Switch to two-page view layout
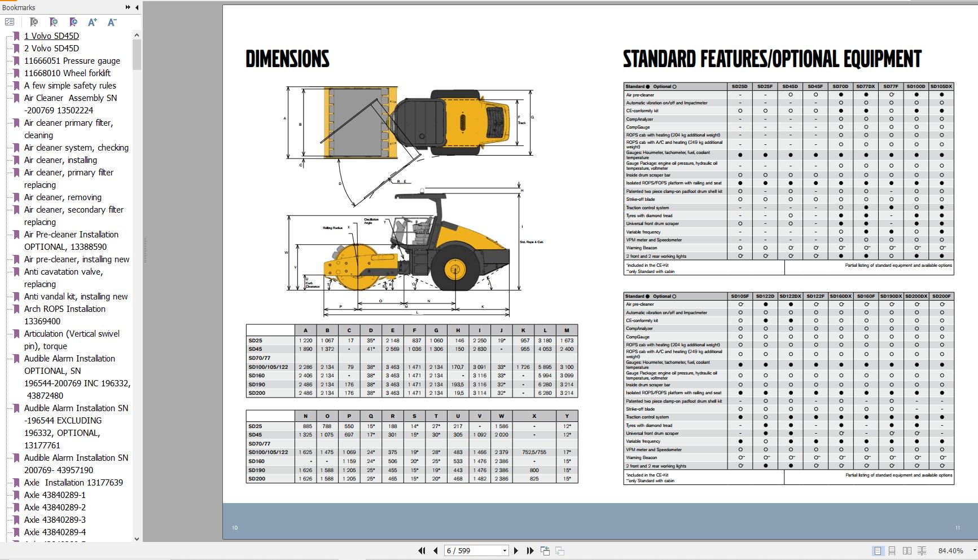Image resolution: width=978 pixels, height=560 pixels. [907, 550]
